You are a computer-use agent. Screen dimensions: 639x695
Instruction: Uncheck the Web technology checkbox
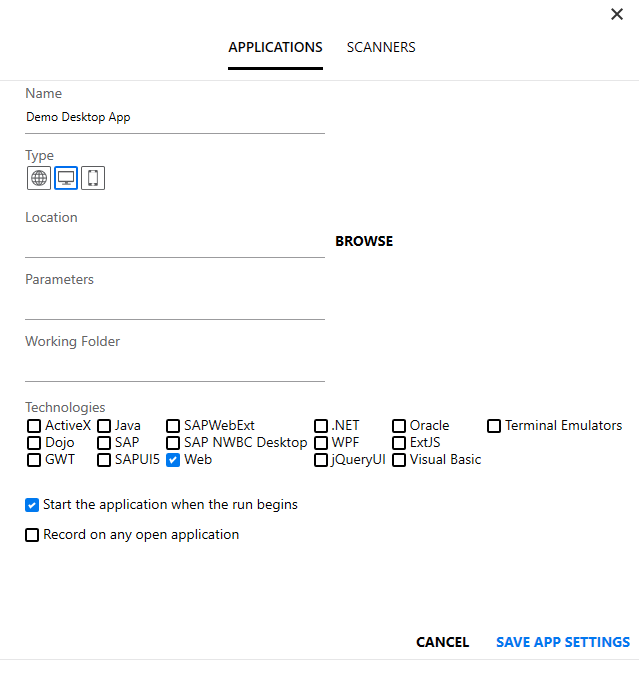point(173,460)
